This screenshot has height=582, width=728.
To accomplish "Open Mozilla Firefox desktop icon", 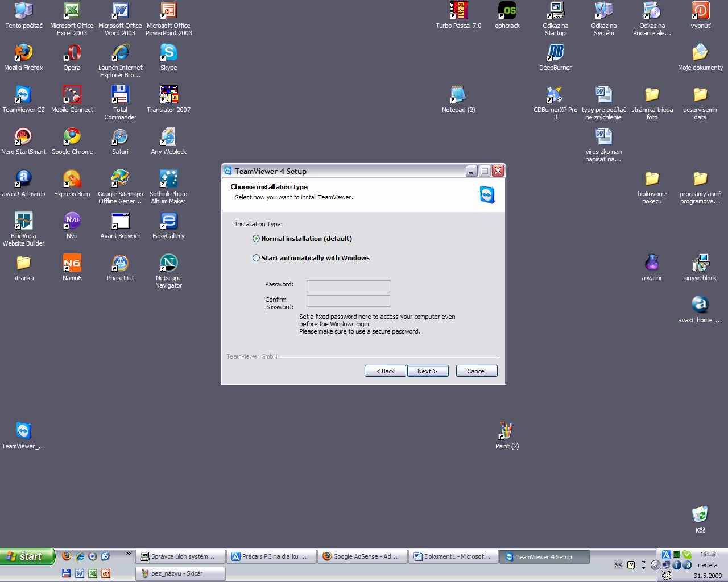I will (x=23, y=53).
